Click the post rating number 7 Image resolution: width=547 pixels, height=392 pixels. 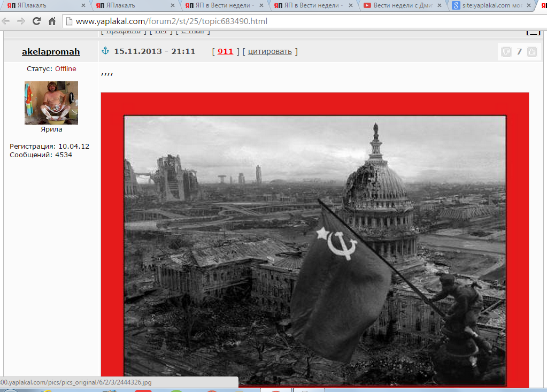coord(519,52)
